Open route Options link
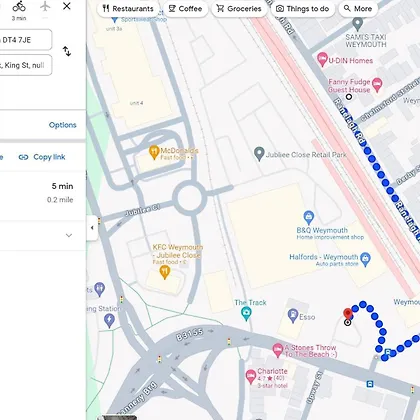Image resolution: width=420 pixels, height=420 pixels. [63, 125]
